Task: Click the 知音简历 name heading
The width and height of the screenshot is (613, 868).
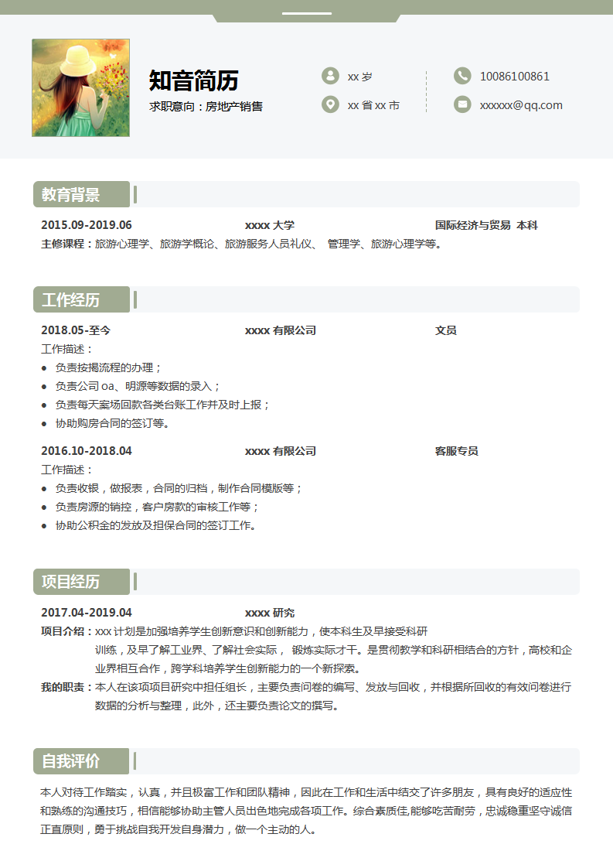Action: (193, 80)
